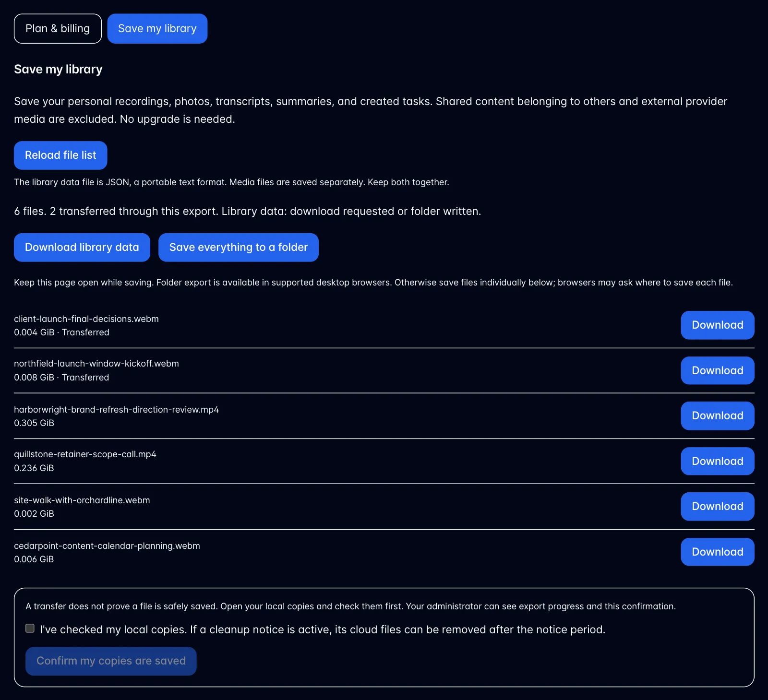Check the 'I've checked my local copies' box
The image size is (768, 700).
(x=30, y=629)
